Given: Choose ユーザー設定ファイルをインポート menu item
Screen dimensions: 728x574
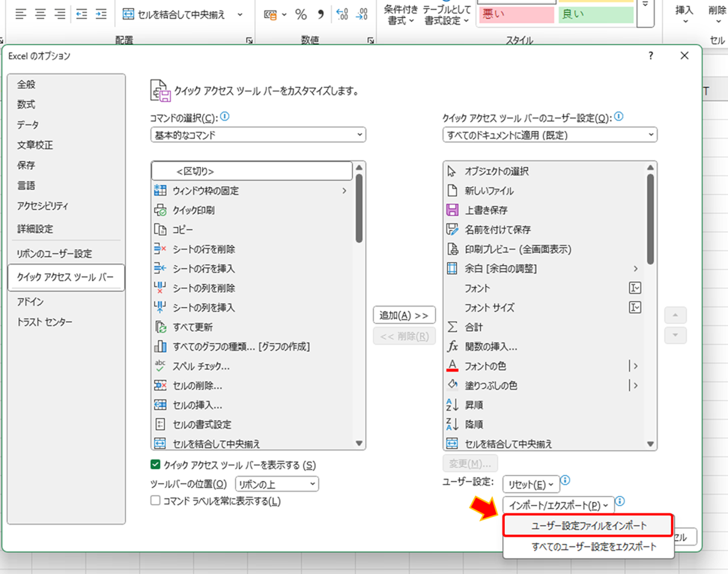Looking at the screenshot, I should tap(588, 526).
